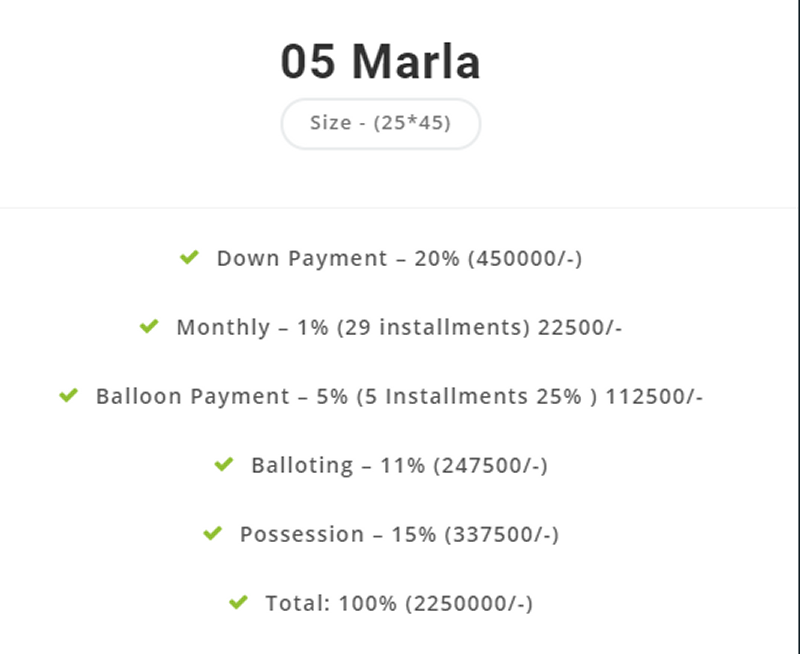Viewport: 800px width, 654px height.
Task: Click the (337500/-) possession amount
Action: coord(502,535)
